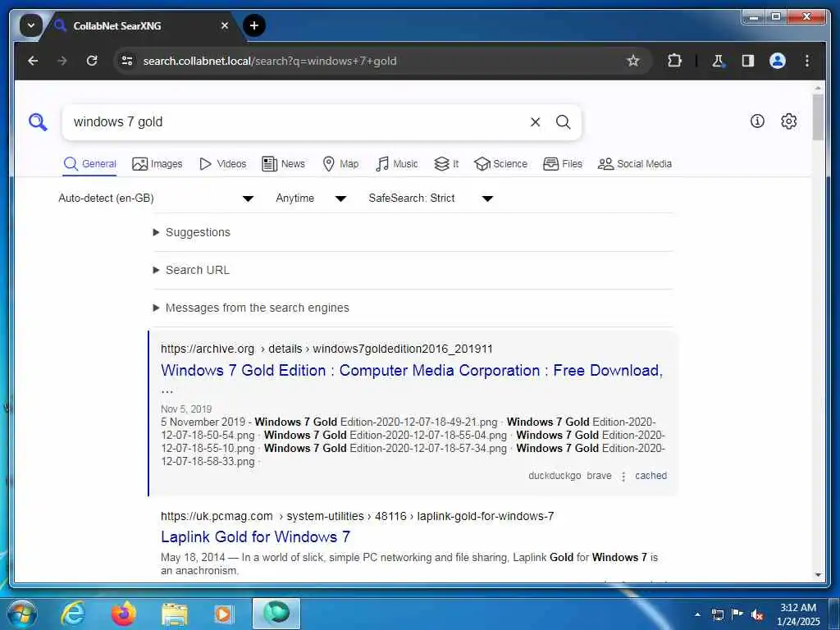Switch to Files category

(563, 164)
